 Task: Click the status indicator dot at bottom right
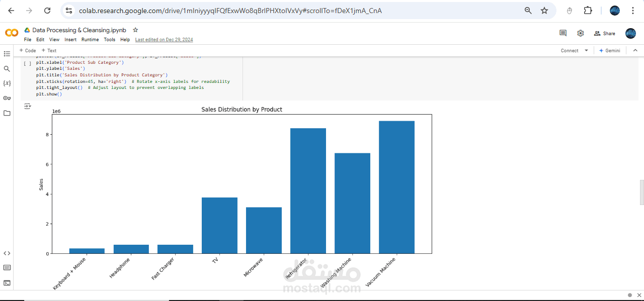click(x=630, y=295)
